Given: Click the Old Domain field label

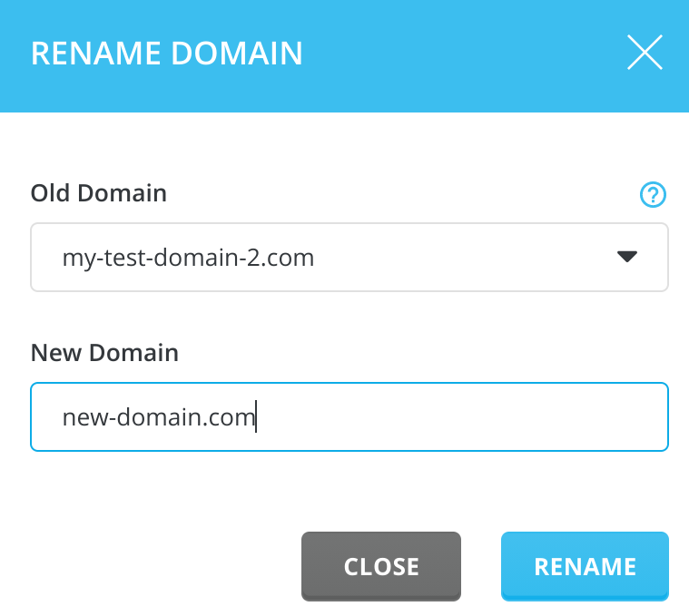Looking at the screenshot, I should 99,193.
